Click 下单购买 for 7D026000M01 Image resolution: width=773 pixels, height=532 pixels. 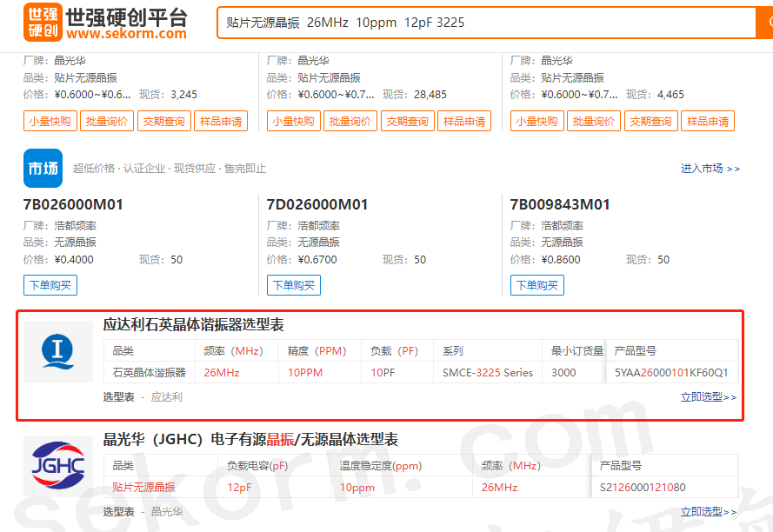294,285
